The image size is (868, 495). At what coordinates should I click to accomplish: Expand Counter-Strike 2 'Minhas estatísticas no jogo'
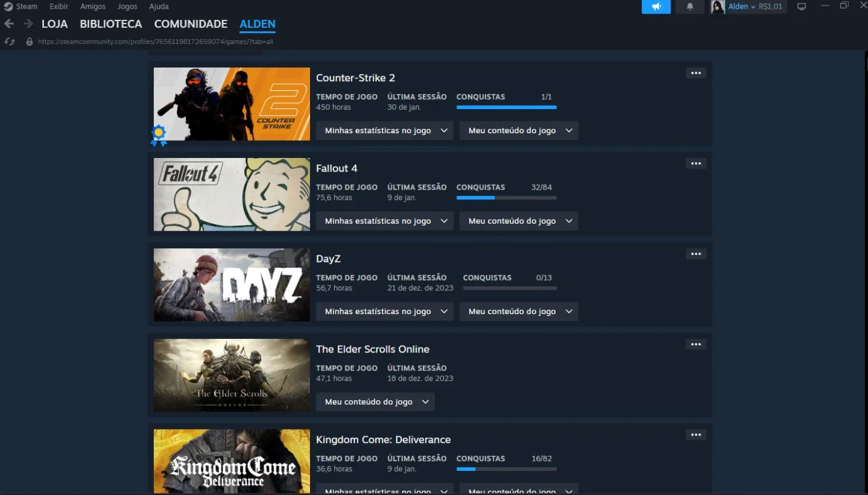point(384,131)
